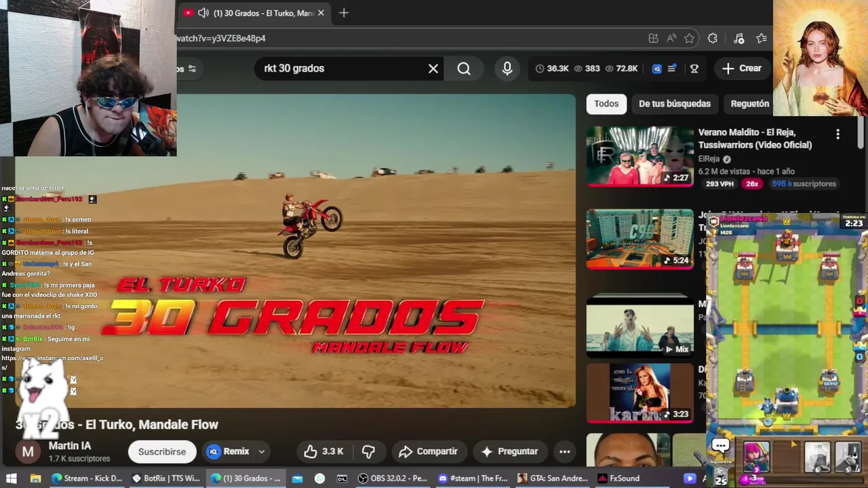868x488 pixels.
Task: Open File Explorer from the taskbar
Action: pos(35,479)
